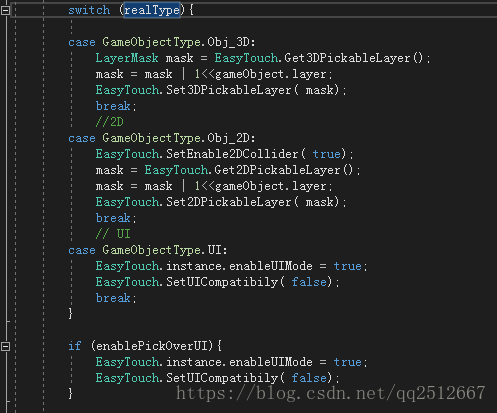Click GameObjectType.Obj_3D case label
The height and width of the screenshot is (413, 497).
[179, 42]
